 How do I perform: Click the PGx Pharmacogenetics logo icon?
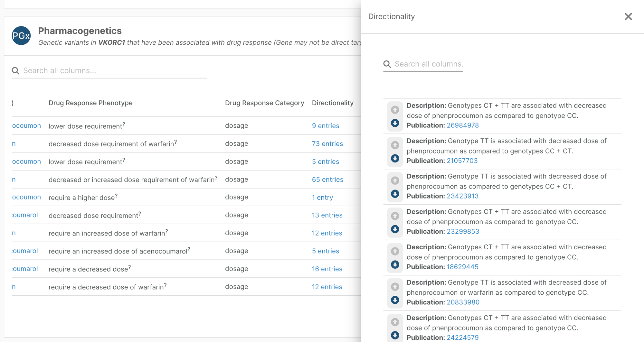click(21, 36)
